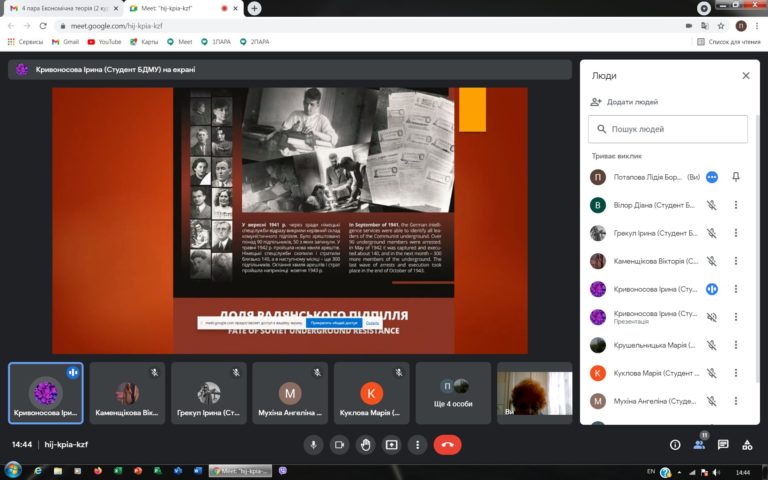This screenshot has width=768, height=480.
Task: Open the YouTube bookmark
Action: pyautogui.click(x=104, y=42)
